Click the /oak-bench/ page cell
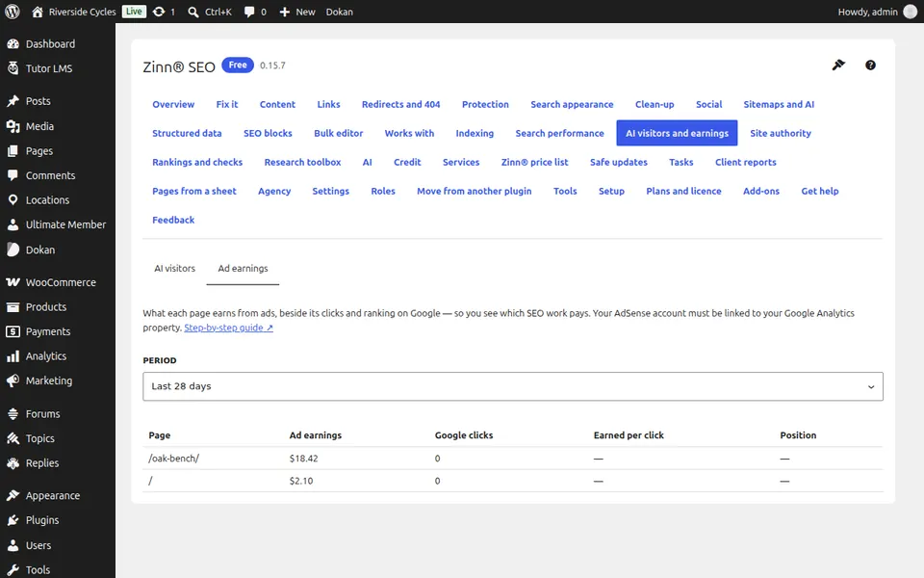 pyautogui.click(x=174, y=459)
